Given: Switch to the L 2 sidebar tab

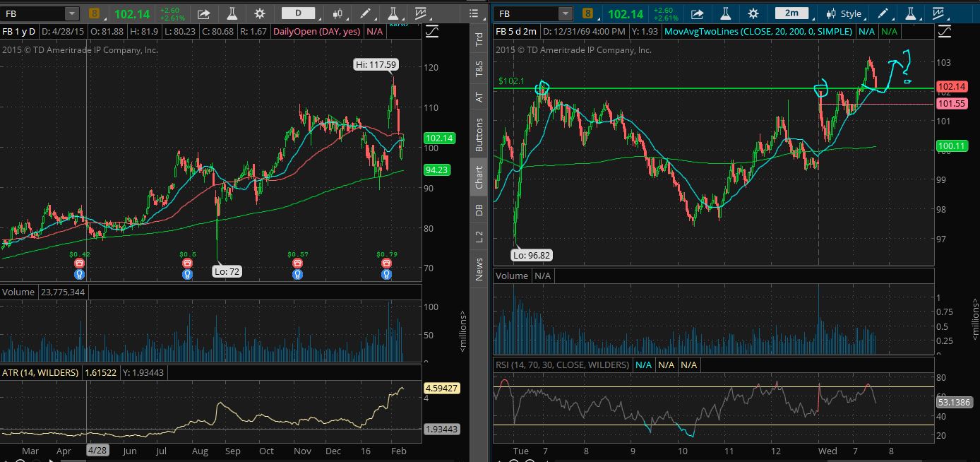Looking at the screenshot, I should click(479, 237).
